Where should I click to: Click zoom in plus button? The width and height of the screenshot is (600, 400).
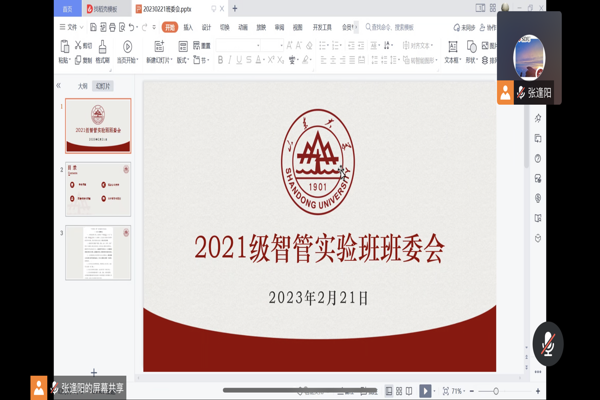tap(538, 391)
